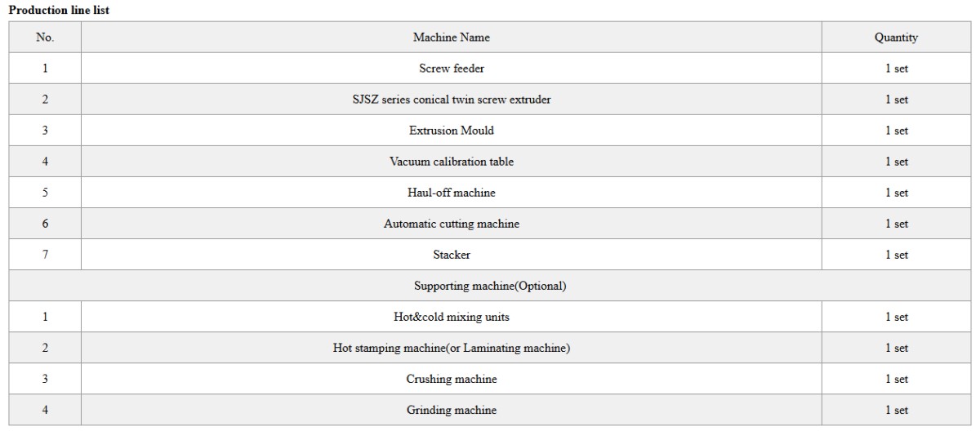Select the "Vacuum calibration table" cell
The width and height of the screenshot is (980, 431).
pyautogui.click(x=452, y=162)
